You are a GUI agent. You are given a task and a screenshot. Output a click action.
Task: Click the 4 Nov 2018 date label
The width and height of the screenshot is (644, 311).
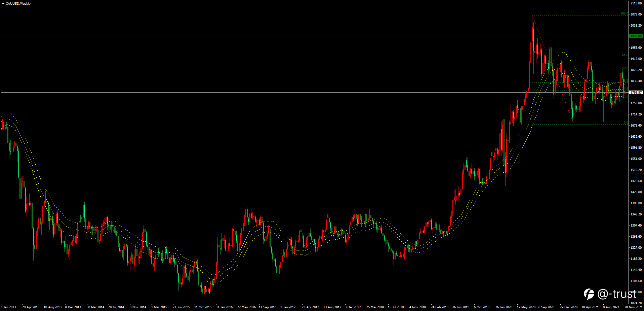417,307
